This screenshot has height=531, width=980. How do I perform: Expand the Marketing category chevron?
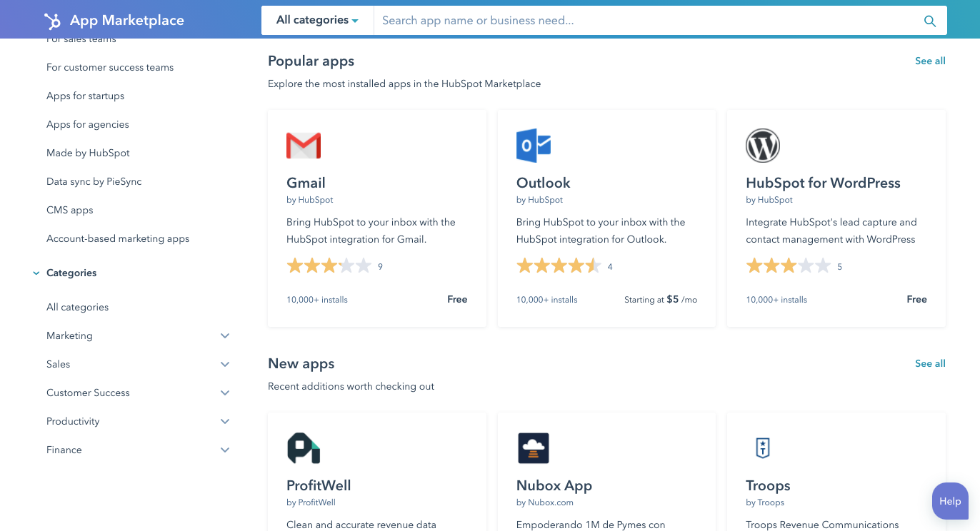(225, 335)
